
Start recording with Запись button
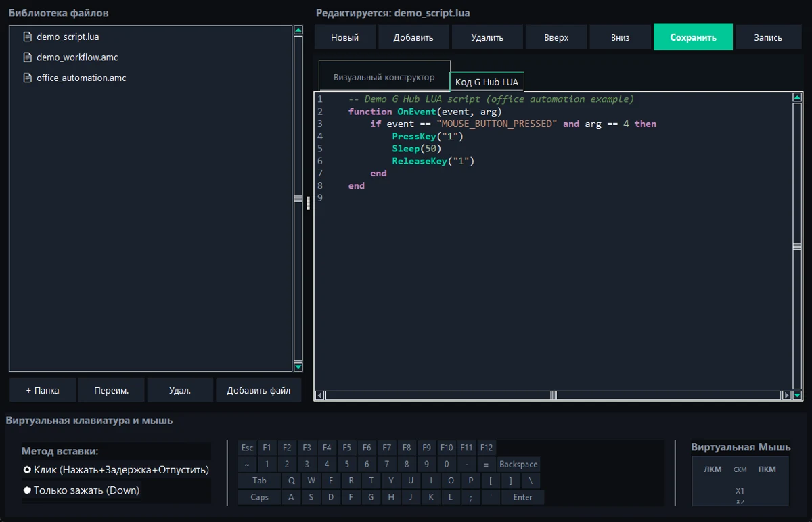[x=768, y=37]
